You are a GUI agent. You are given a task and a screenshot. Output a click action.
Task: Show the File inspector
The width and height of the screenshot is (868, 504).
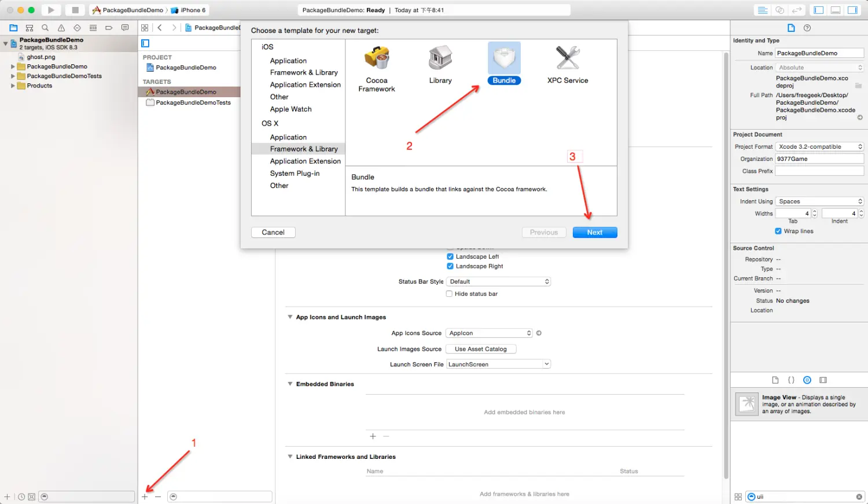point(791,28)
